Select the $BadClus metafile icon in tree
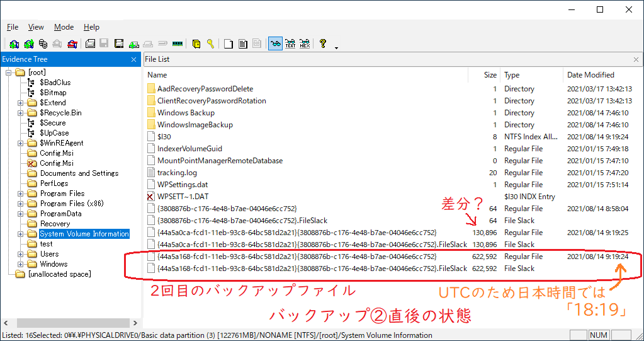The height and width of the screenshot is (341, 644). point(31,83)
